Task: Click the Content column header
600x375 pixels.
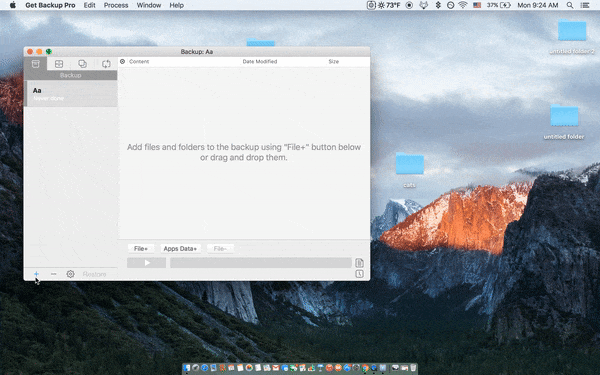Action: click(x=139, y=62)
